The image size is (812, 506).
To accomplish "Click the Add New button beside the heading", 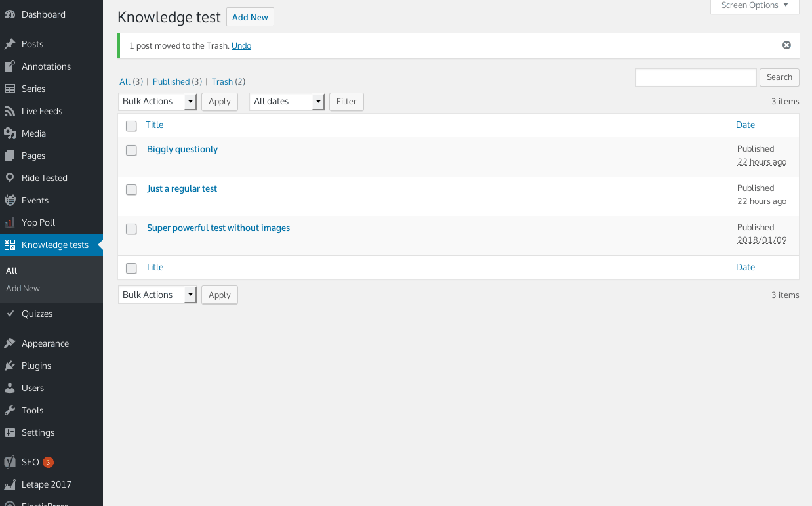I will point(250,17).
